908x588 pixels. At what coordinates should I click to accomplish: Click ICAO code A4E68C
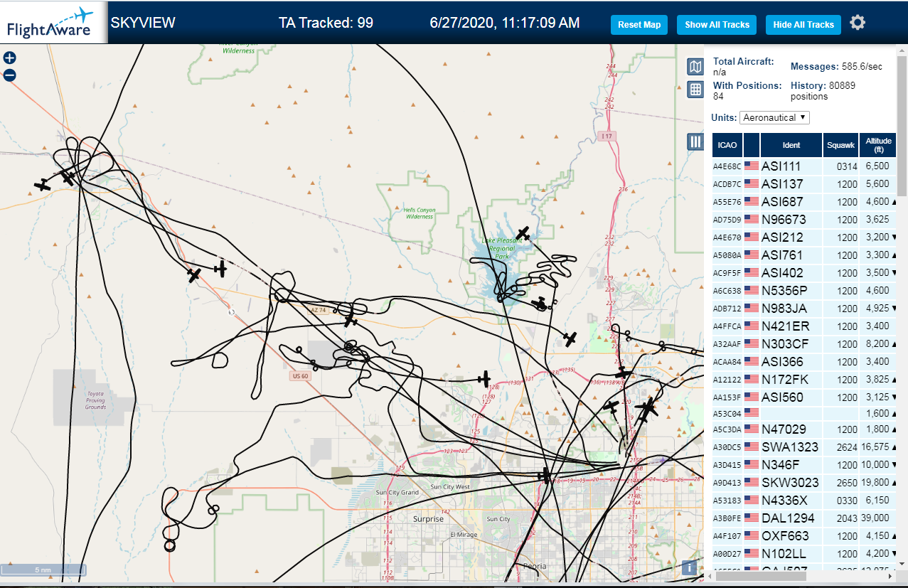click(x=727, y=167)
